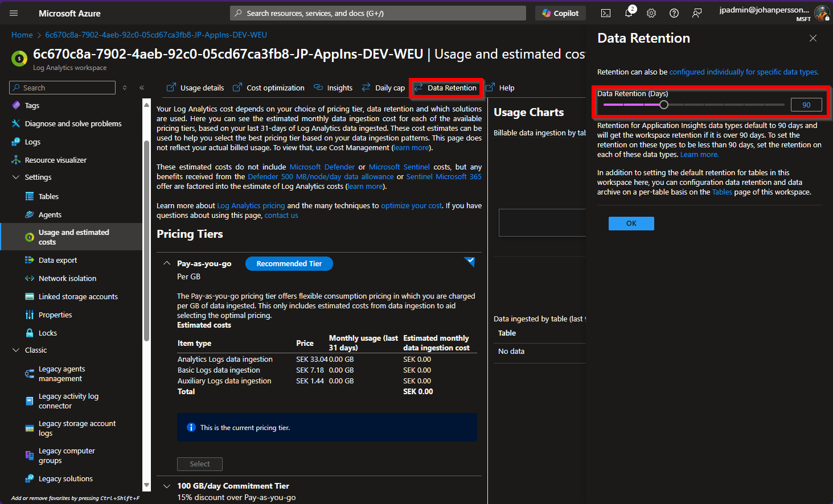Open Properties in the sidebar

[55, 315]
